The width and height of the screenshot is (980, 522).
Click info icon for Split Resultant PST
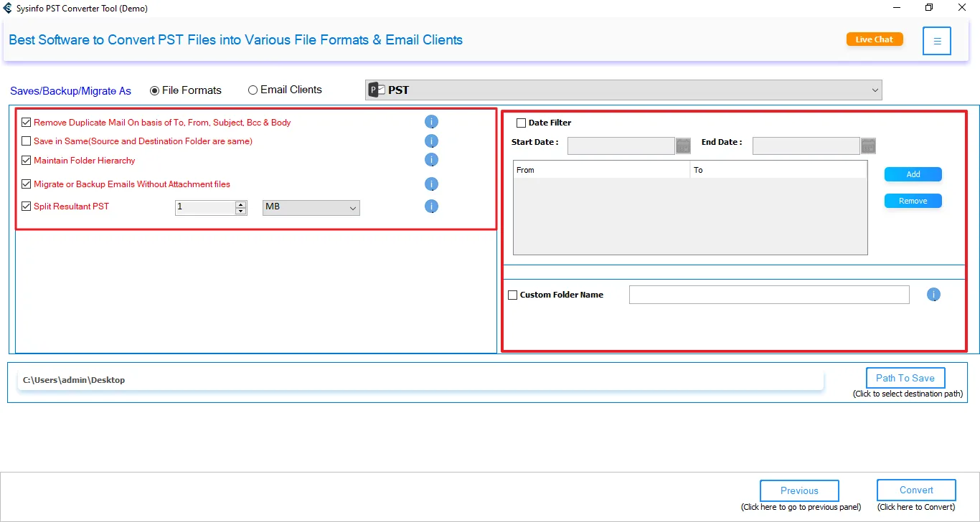pos(431,207)
